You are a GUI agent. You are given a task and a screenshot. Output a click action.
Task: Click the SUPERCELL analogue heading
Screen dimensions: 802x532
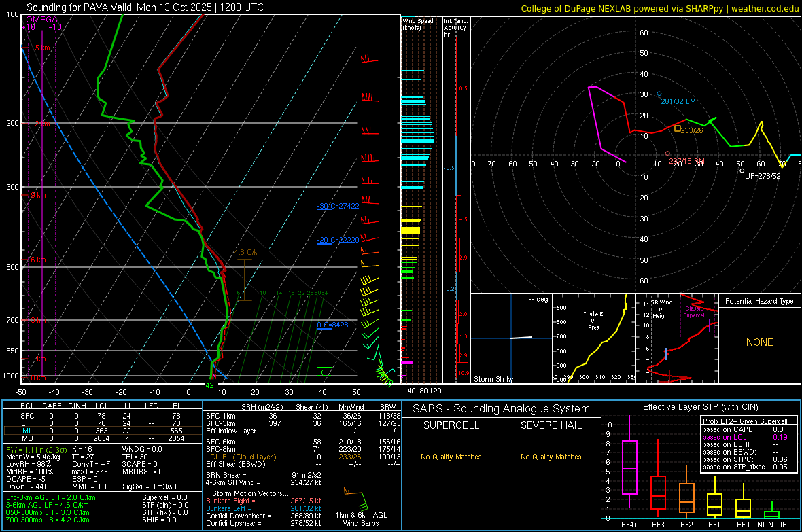(x=451, y=425)
